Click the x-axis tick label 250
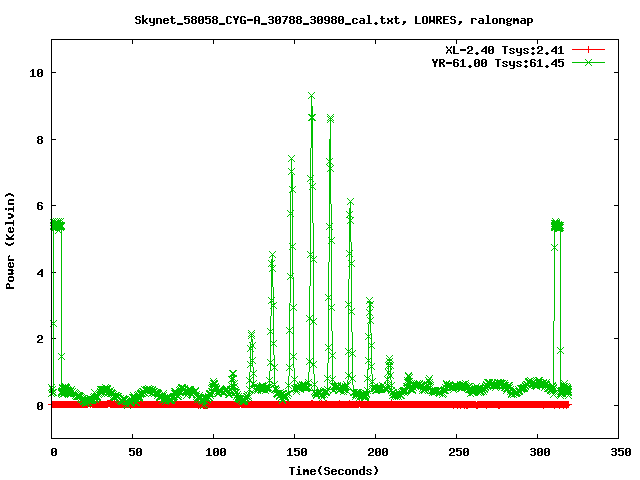 (459, 452)
